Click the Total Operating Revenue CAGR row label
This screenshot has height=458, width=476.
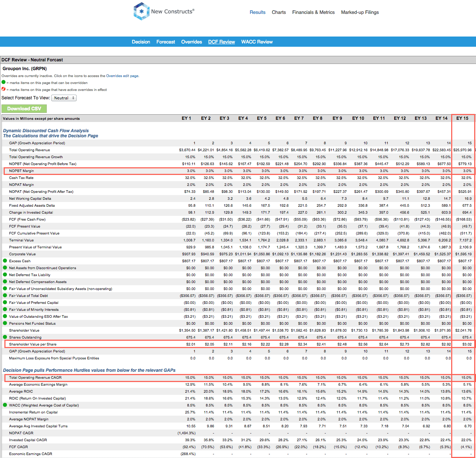(35, 377)
